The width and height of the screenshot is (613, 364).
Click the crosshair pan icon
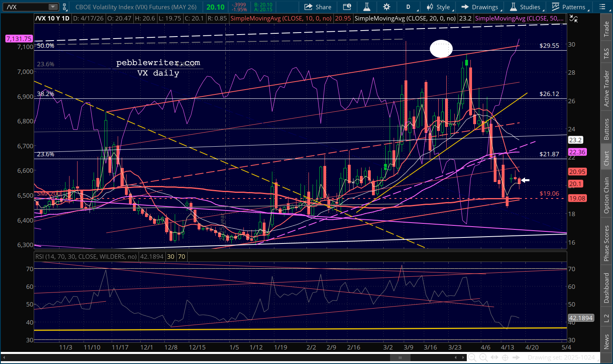coord(505,358)
